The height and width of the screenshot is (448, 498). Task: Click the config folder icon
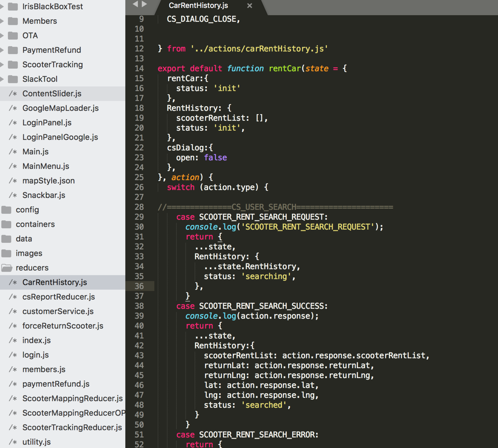click(x=6, y=210)
